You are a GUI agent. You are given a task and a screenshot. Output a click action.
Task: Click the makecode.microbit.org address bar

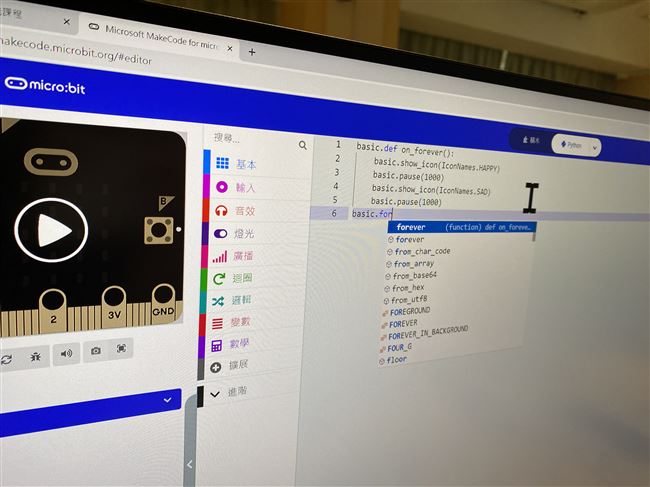click(76, 52)
